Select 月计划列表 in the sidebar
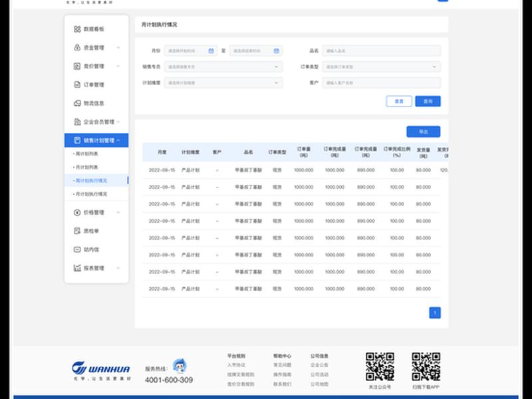The image size is (532, 399). tap(86, 168)
